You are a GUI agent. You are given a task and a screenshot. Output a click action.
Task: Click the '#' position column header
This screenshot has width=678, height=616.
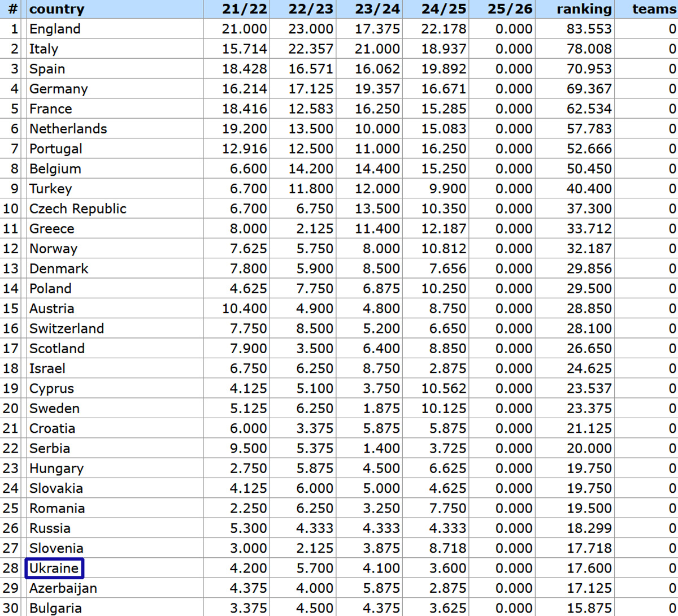[13, 9]
